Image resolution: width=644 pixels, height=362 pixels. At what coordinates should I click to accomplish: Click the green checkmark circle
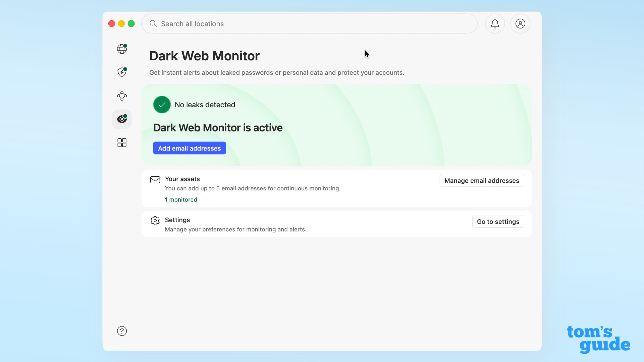pyautogui.click(x=162, y=105)
